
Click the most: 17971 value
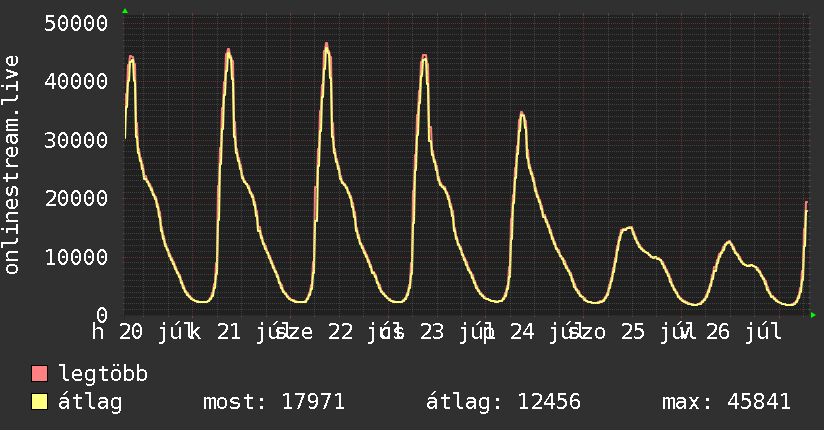pos(274,402)
